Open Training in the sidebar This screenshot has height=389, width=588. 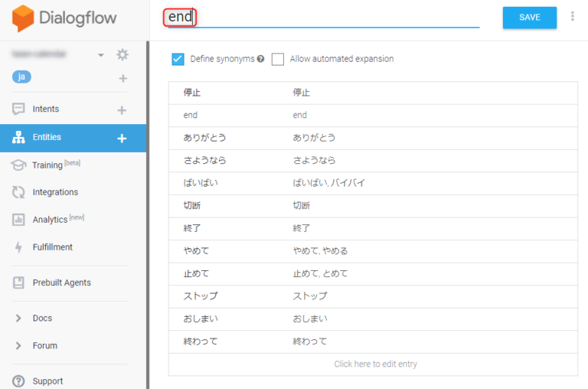47,165
